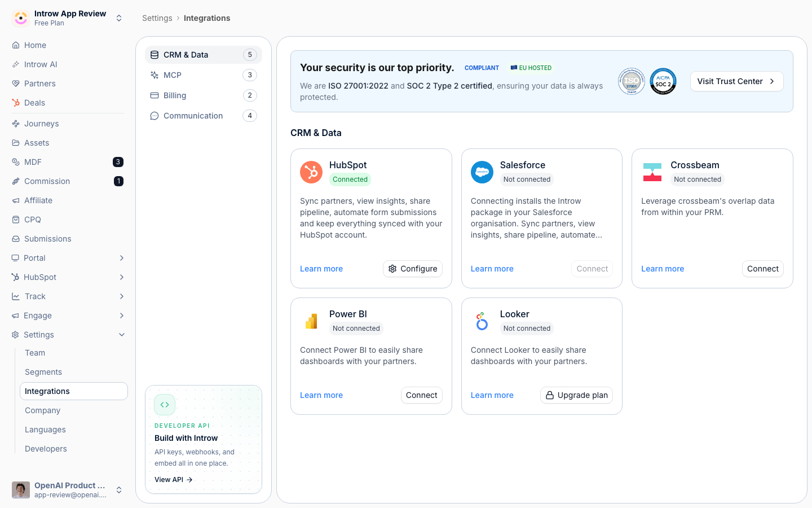Configure the HubSpot integration

(x=413, y=269)
